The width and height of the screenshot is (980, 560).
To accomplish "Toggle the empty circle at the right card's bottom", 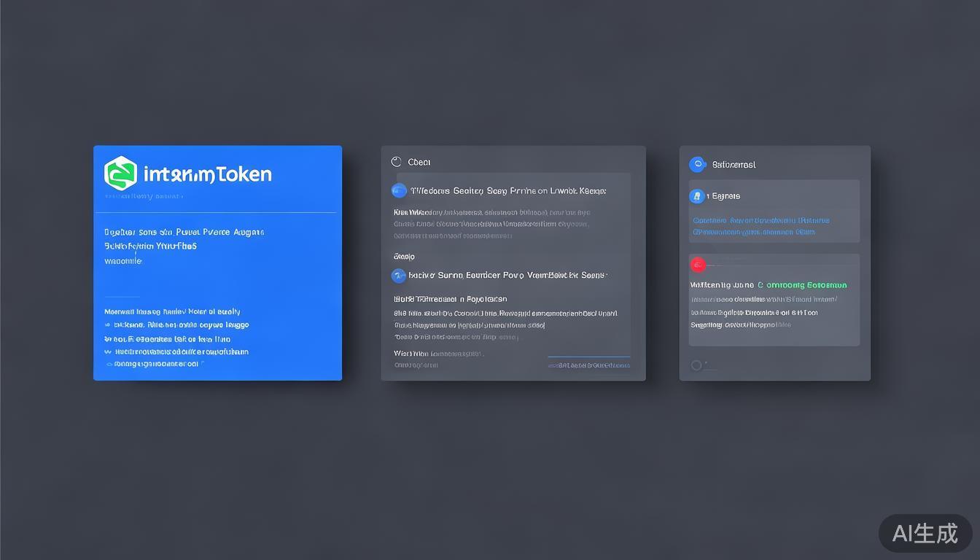I will pos(696,365).
